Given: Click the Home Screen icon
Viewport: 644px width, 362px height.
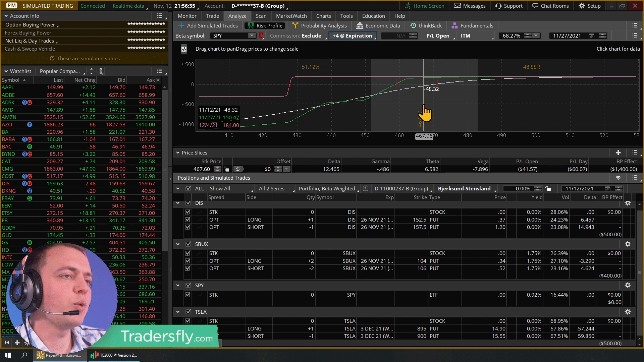Looking at the screenshot, I should coord(408,6).
